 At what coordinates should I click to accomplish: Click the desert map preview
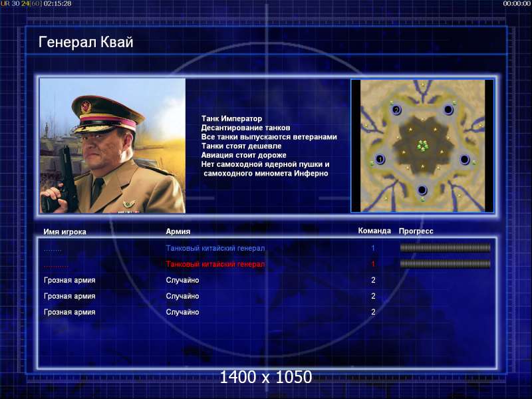tap(422, 146)
